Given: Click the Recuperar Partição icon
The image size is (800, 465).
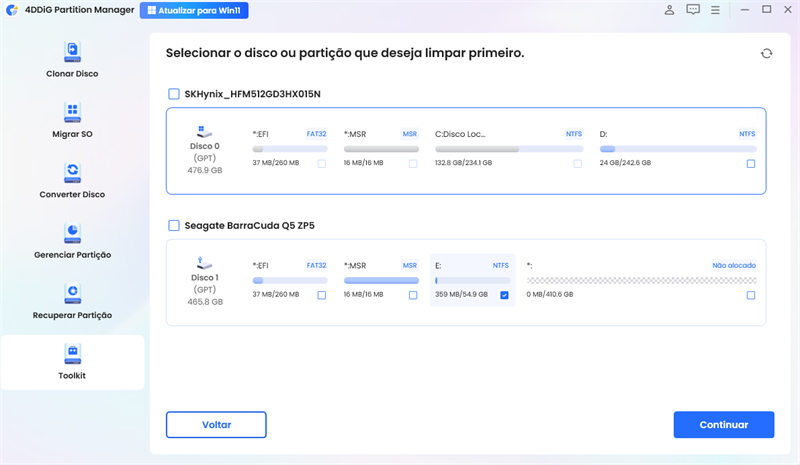Looking at the screenshot, I should click(72, 291).
